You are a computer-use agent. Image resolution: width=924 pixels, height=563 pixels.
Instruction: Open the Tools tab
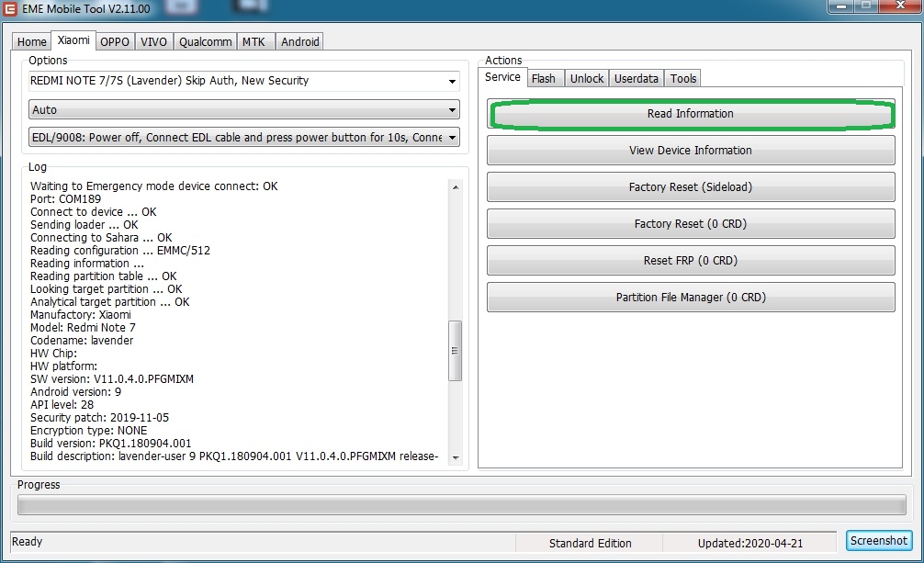[x=683, y=78]
